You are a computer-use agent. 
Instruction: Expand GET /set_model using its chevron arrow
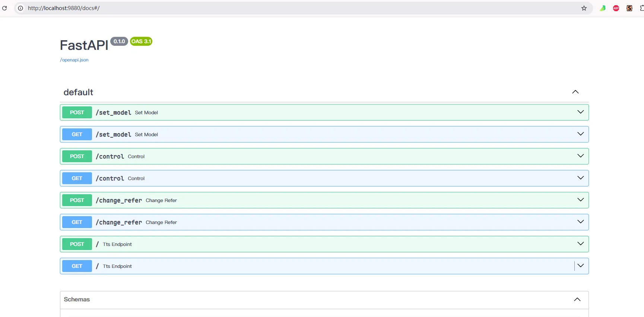pyautogui.click(x=580, y=134)
